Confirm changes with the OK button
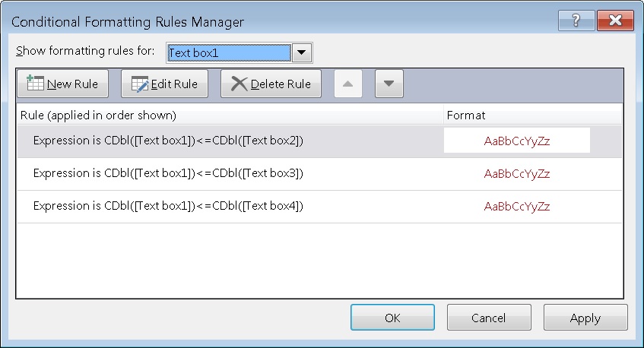Image resolution: width=644 pixels, height=348 pixels. [392, 317]
